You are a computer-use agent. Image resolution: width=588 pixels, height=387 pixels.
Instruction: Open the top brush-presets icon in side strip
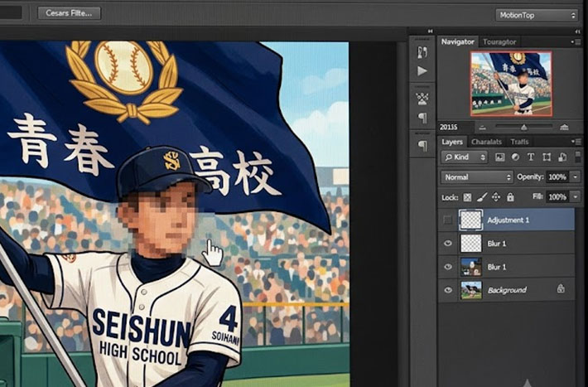(x=422, y=53)
